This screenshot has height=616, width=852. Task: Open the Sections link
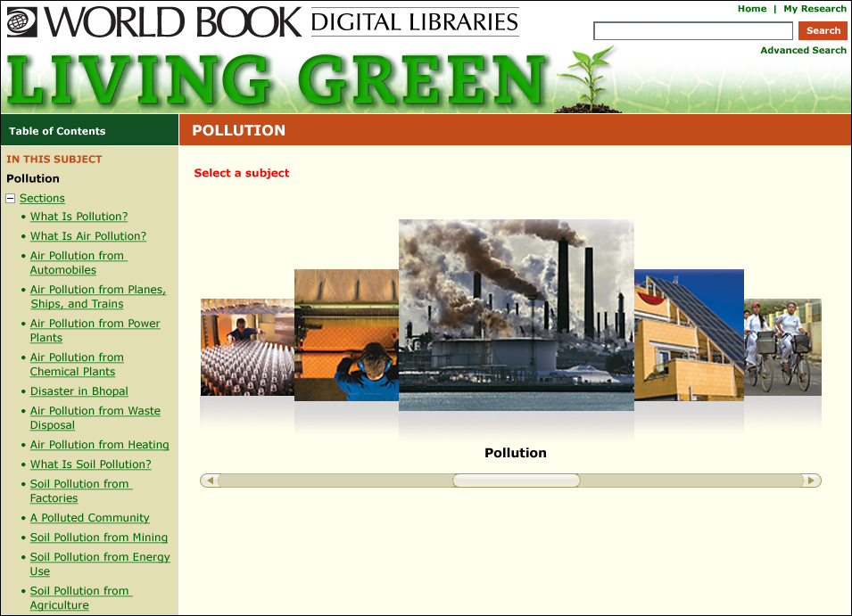tap(43, 198)
